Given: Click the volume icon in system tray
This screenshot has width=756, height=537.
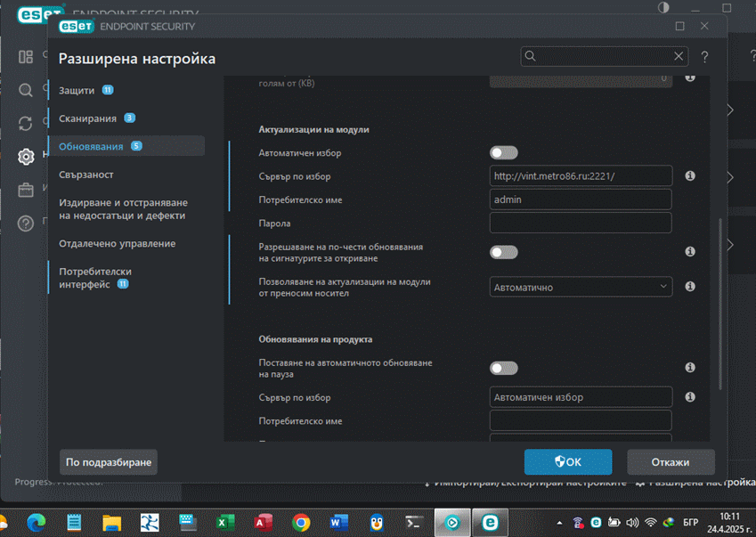Looking at the screenshot, I should [x=631, y=523].
